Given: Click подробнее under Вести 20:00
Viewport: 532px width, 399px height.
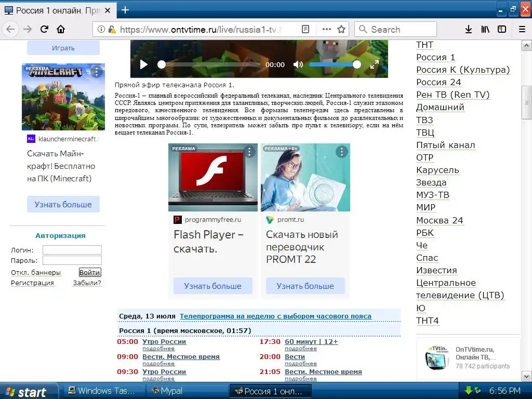Looking at the screenshot, I should pos(301,364).
